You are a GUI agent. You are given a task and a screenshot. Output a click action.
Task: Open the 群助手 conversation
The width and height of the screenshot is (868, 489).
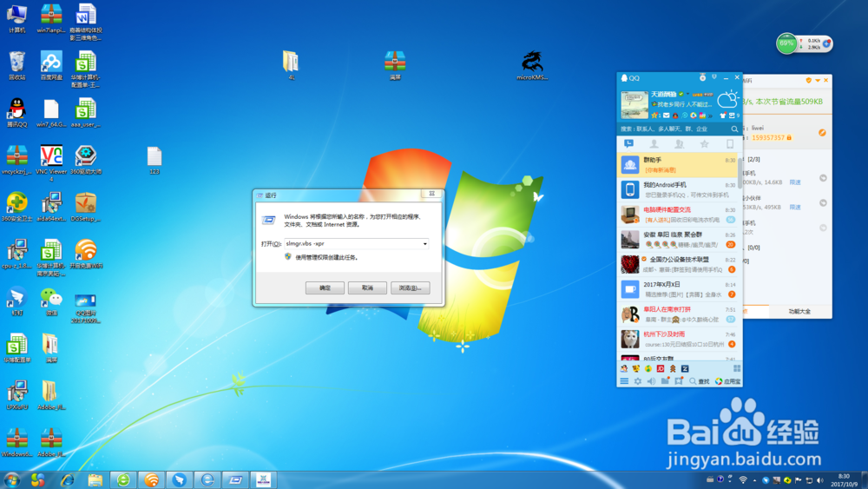[x=678, y=165]
